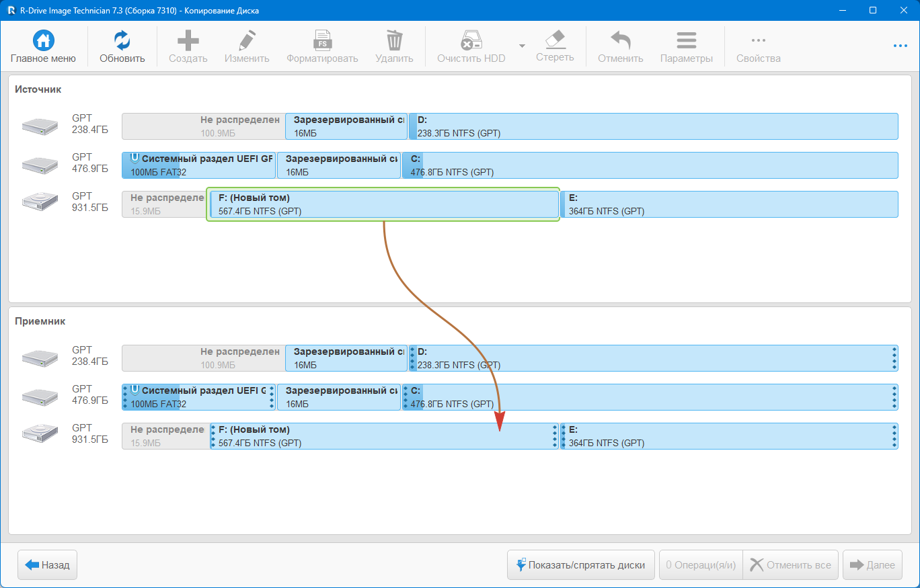The image size is (920, 588).
Task: Click the Отменить все button
Action: 791,565
